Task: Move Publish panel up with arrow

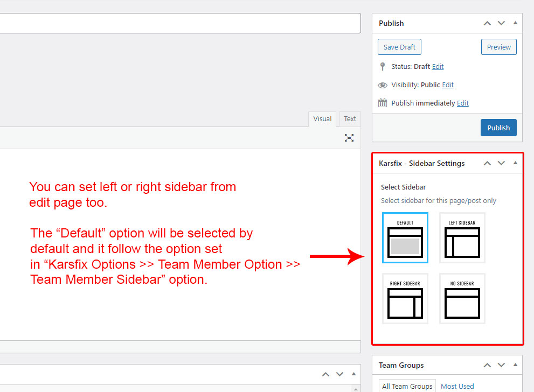Action: (487, 23)
